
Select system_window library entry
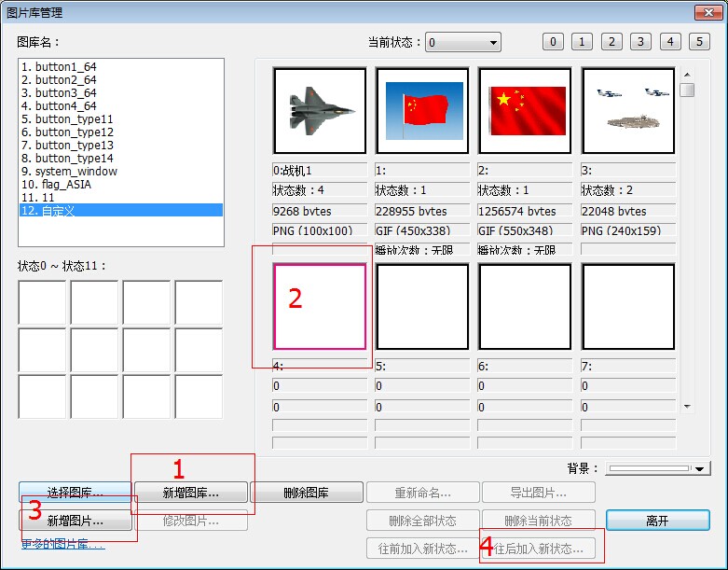click(68, 172)
